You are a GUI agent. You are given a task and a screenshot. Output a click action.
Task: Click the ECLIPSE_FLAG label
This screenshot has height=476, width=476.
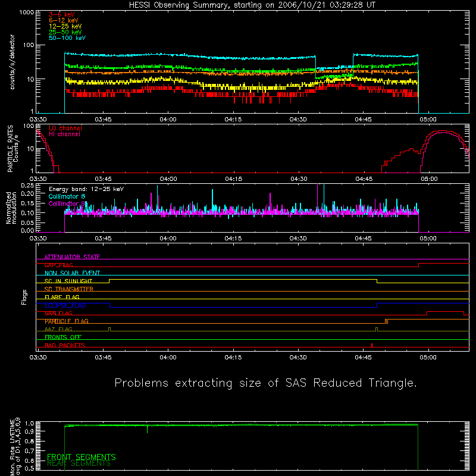coord(65,305)
